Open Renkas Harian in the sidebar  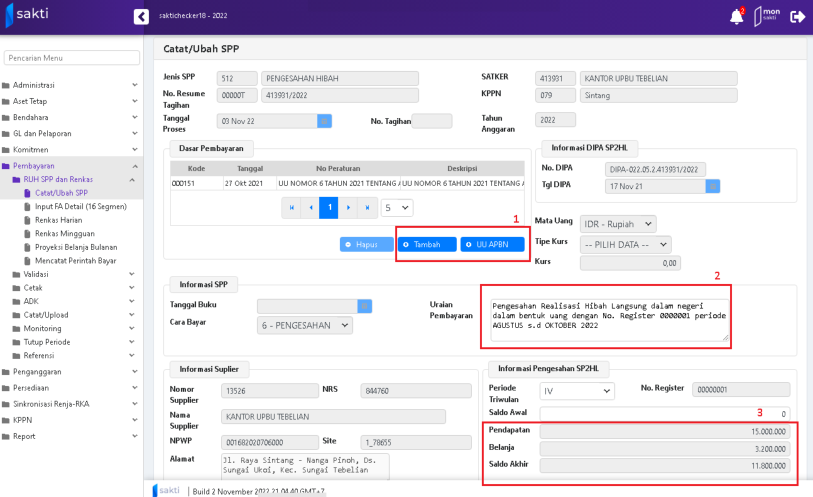(x=60, y=220)
